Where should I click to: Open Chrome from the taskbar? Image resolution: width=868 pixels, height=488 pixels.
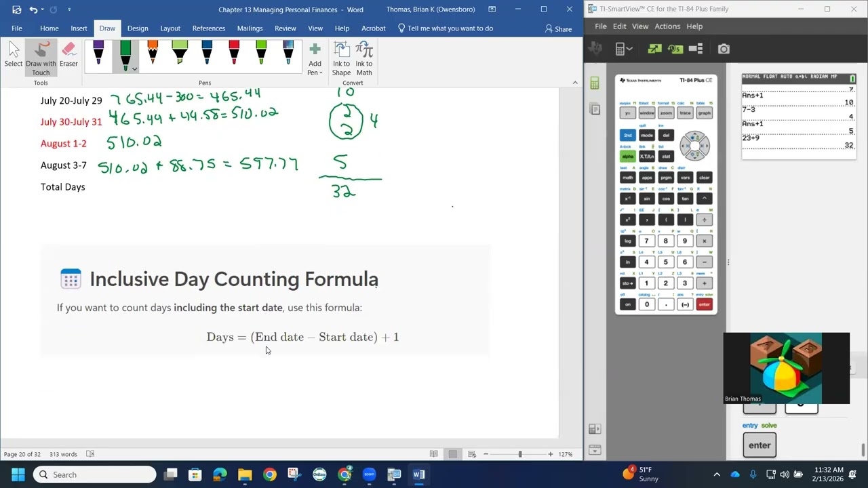click(x=270, y=474)
